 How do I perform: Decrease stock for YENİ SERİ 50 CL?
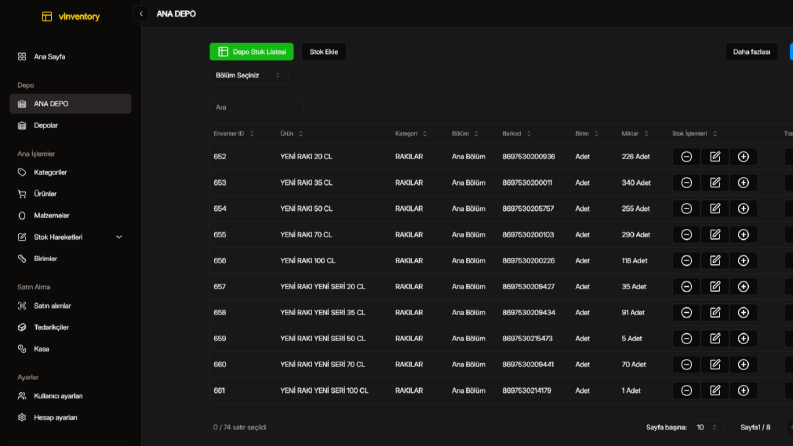click(686, 338)
